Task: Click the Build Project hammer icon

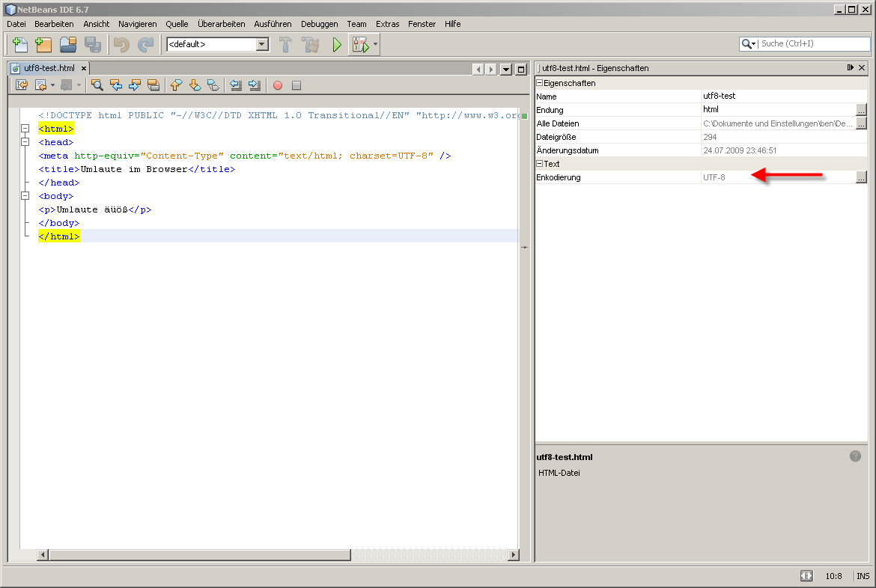Action: tap(285, 44)
